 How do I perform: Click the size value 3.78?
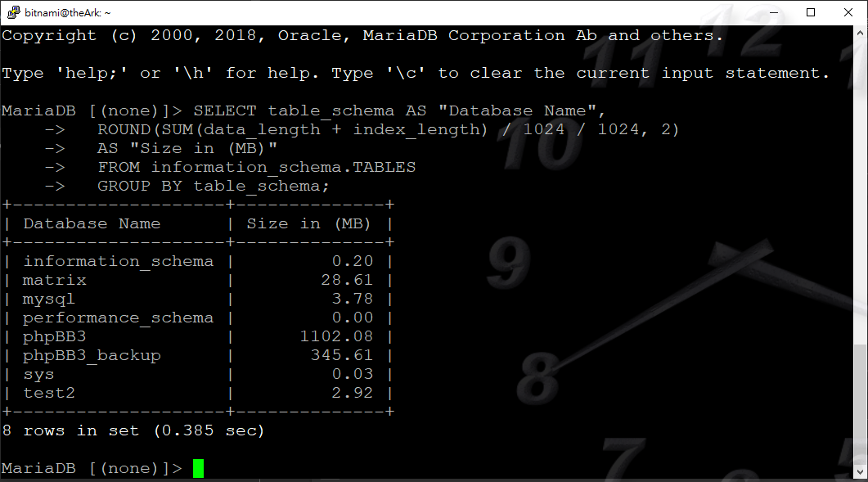pos(353,299)
